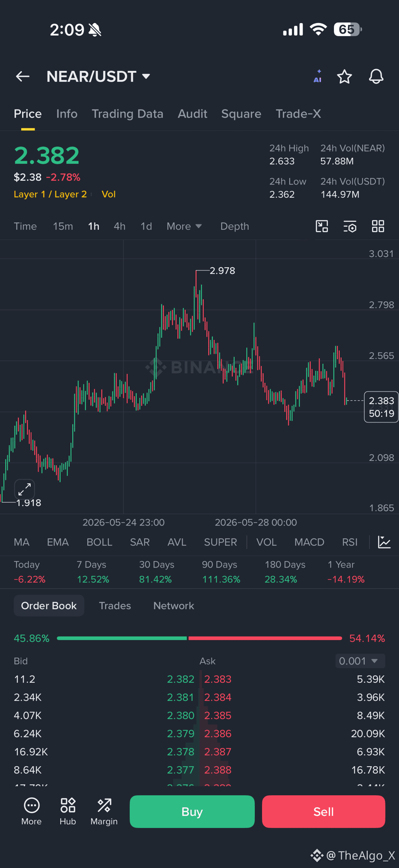Tap the 2.978 high price marker on chart
The width and height of the screenshot is (399, 868).
(223, 271)
